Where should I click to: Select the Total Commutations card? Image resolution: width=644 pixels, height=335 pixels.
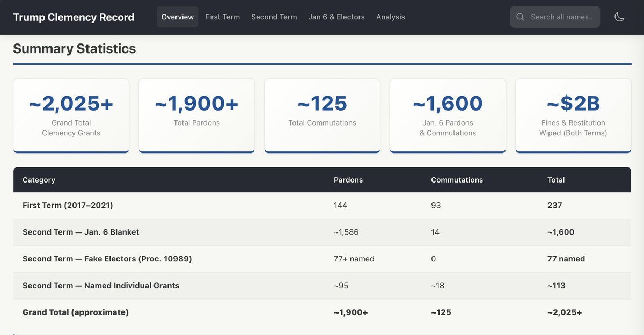pyautogui.click(x=322, y=115)
